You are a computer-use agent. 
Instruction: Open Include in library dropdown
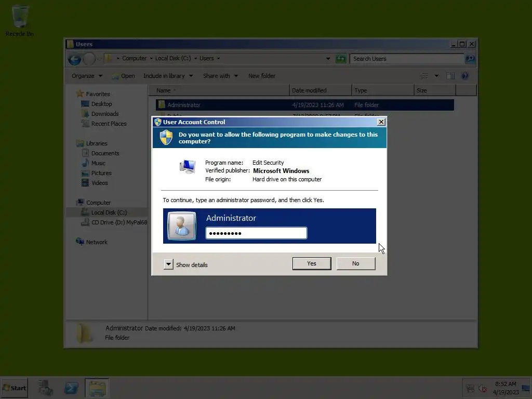[168, 76]
